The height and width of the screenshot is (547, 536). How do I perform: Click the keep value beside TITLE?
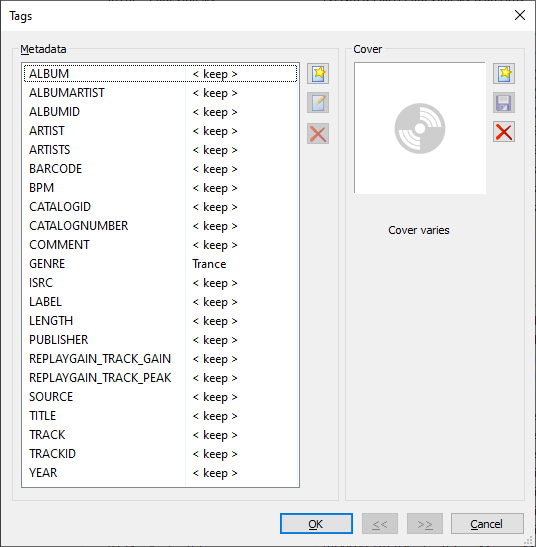215,416
